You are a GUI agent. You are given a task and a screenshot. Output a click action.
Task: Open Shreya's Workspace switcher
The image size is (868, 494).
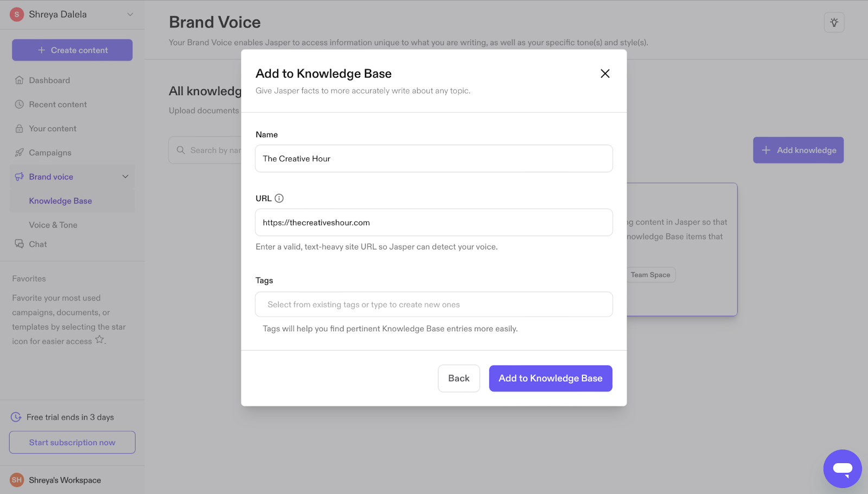(x=65, y=480)
